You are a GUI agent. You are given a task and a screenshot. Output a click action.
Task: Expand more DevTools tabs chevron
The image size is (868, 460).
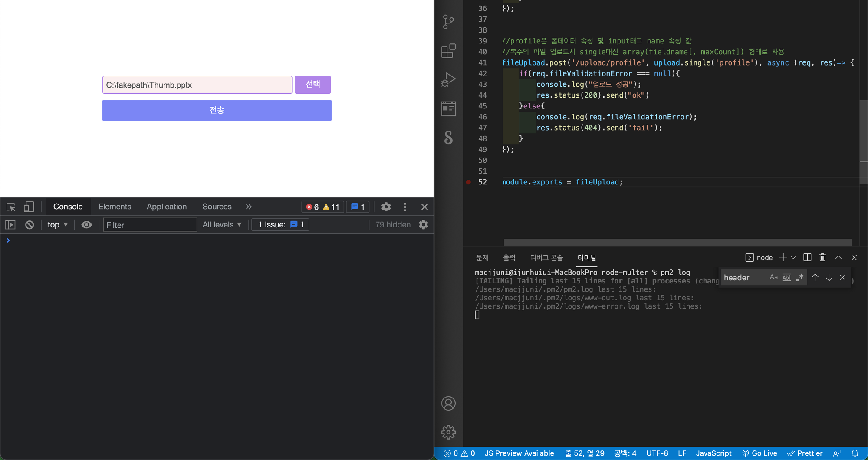click(249, 207)
